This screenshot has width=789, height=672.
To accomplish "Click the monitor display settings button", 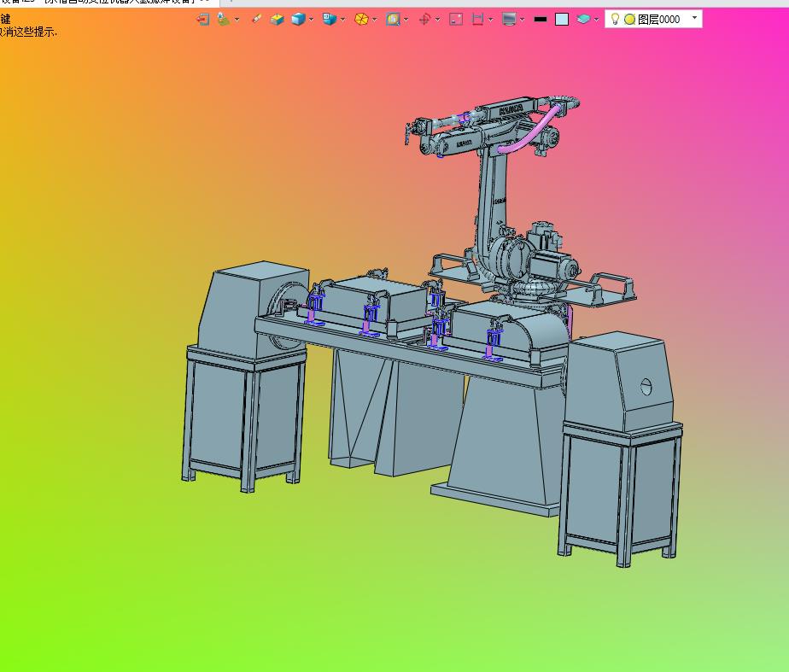I will click(x=509, y=19).
